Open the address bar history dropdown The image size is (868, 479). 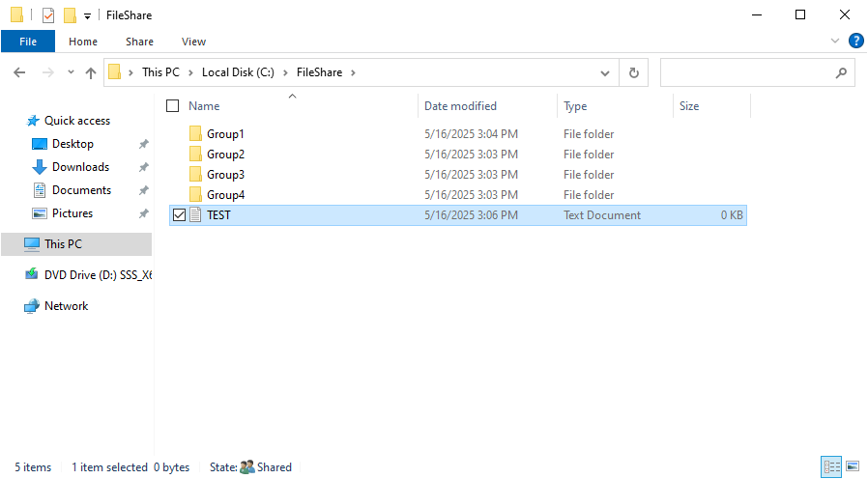point(605,73)
